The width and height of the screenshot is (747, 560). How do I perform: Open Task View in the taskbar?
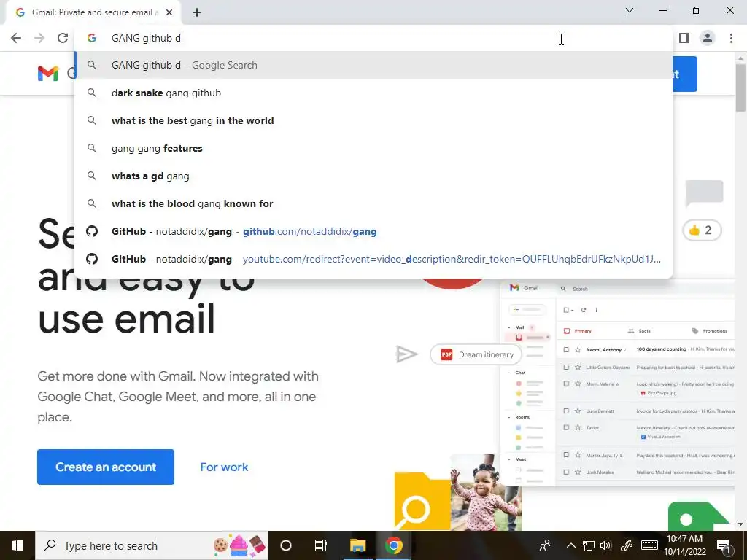coord(321,545)
